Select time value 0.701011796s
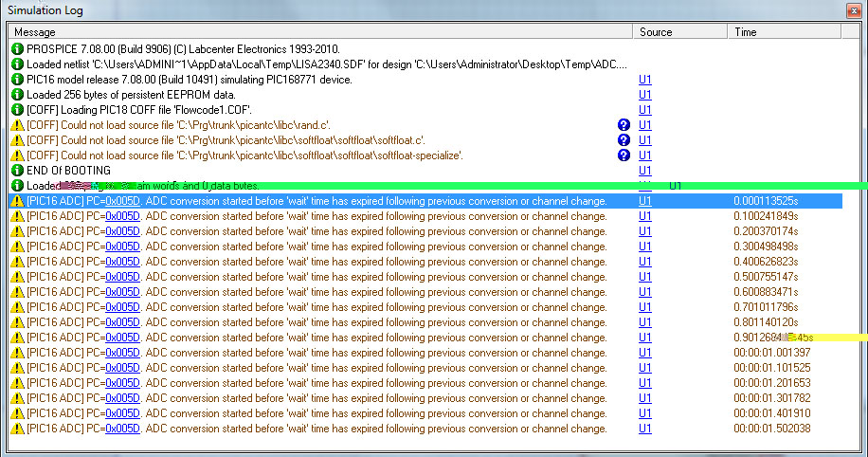868x457 pixels. coord(767,307)
